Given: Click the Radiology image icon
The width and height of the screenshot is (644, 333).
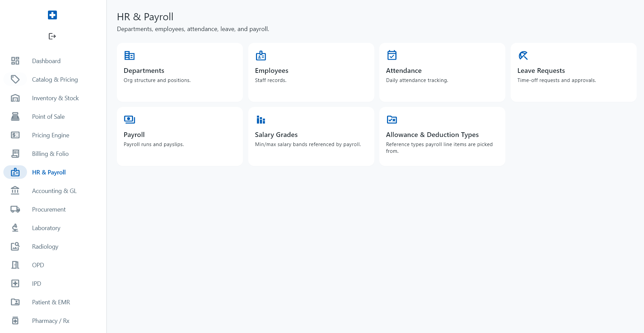Looking at the screenshot, I should tap(15, 246).
